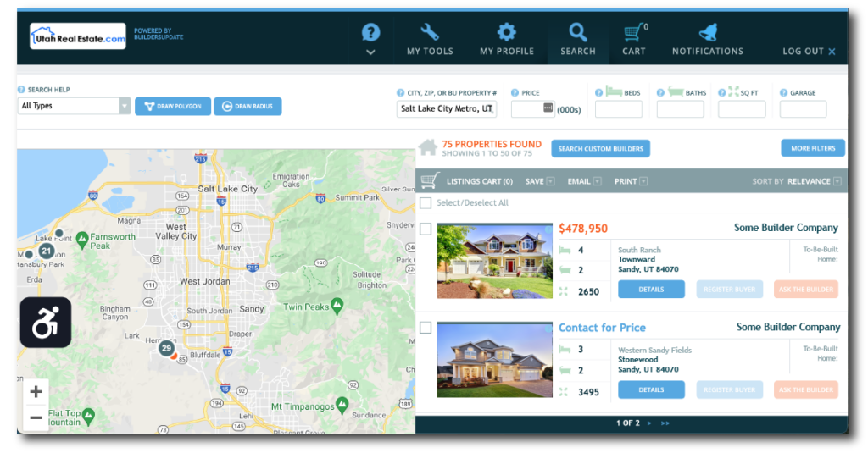This screenshot has width=868, height=453.
Task: Open the shopping Cart icon
Action: pyautogui.click(x=633, y=33)
